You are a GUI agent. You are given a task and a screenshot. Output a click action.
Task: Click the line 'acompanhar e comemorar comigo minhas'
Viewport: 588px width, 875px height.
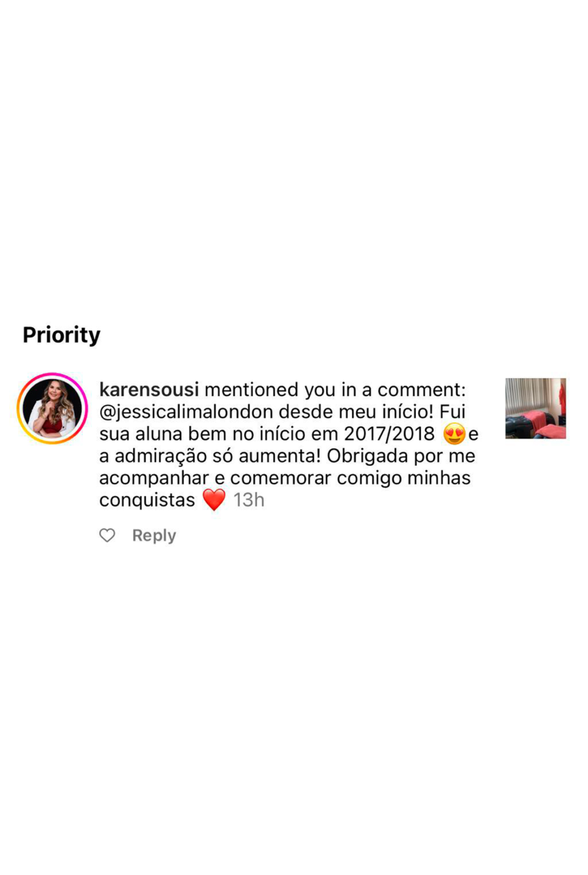pyautogui.click(x=285, y=478)
